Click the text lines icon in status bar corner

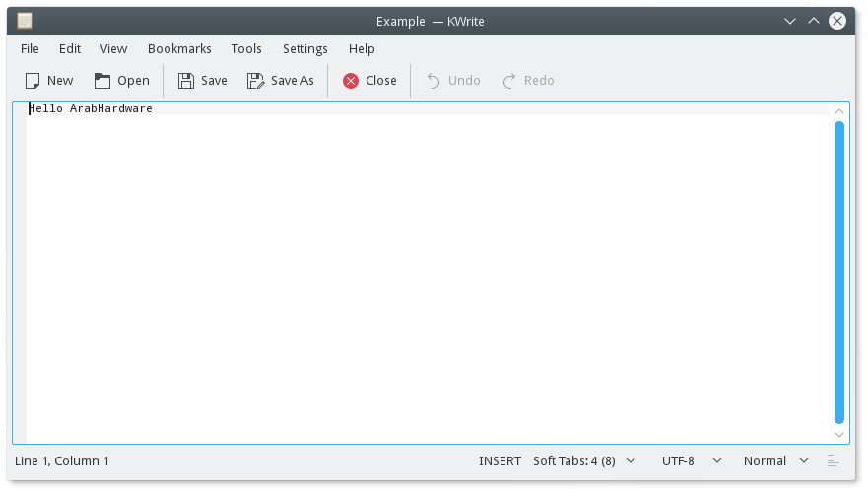tap(834, 460)
